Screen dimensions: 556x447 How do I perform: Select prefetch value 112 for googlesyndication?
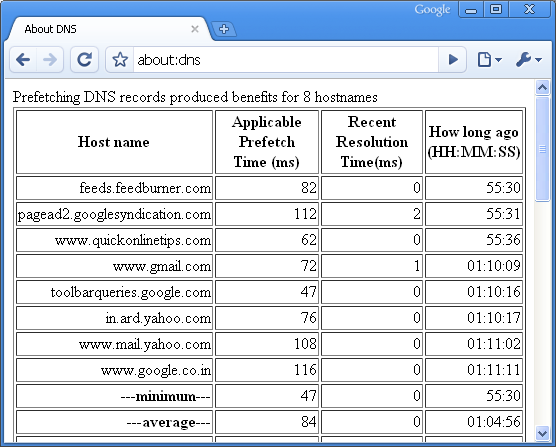[x=267, y=214]
